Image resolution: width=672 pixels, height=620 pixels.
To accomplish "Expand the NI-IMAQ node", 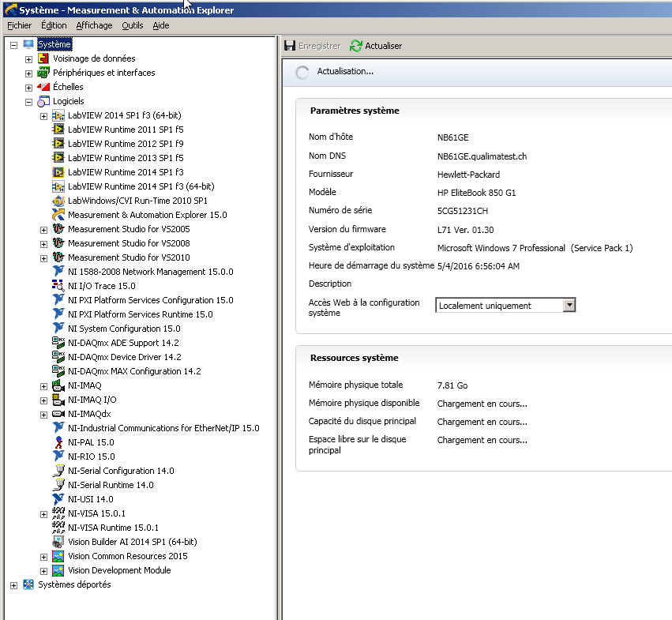I will (x=43, y=386).
